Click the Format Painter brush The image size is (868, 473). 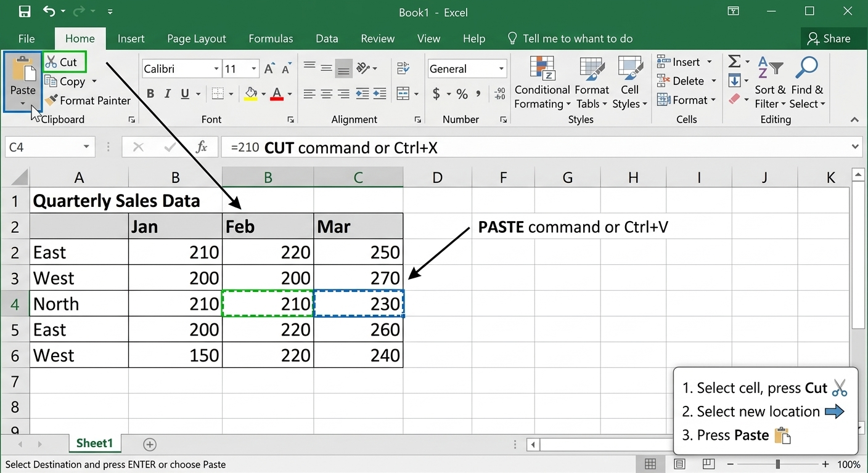tap(88, 100)
